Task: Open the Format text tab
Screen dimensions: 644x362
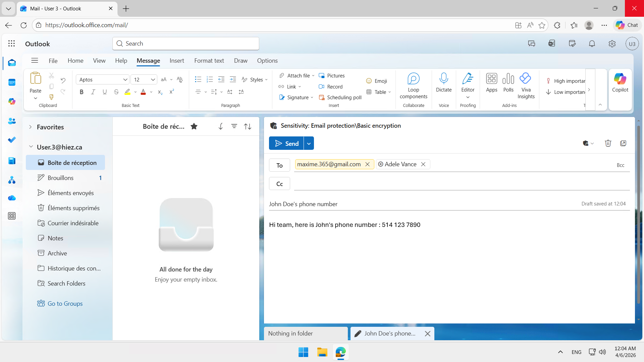Action: [x=209, y=61]
